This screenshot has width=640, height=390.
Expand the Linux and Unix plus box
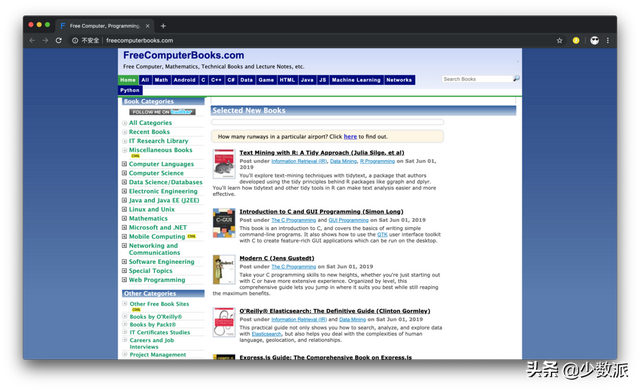pos(124,209)
